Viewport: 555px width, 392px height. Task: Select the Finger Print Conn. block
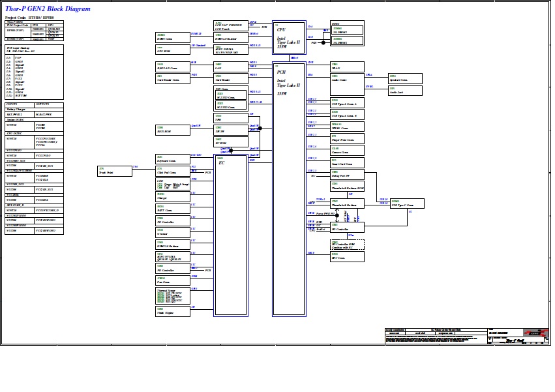(347, 138)
